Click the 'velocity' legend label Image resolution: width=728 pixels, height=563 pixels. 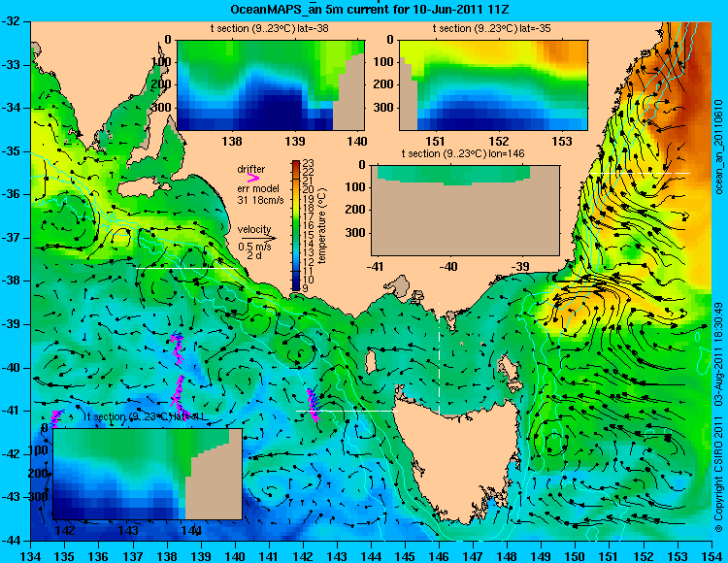[254, 229]
